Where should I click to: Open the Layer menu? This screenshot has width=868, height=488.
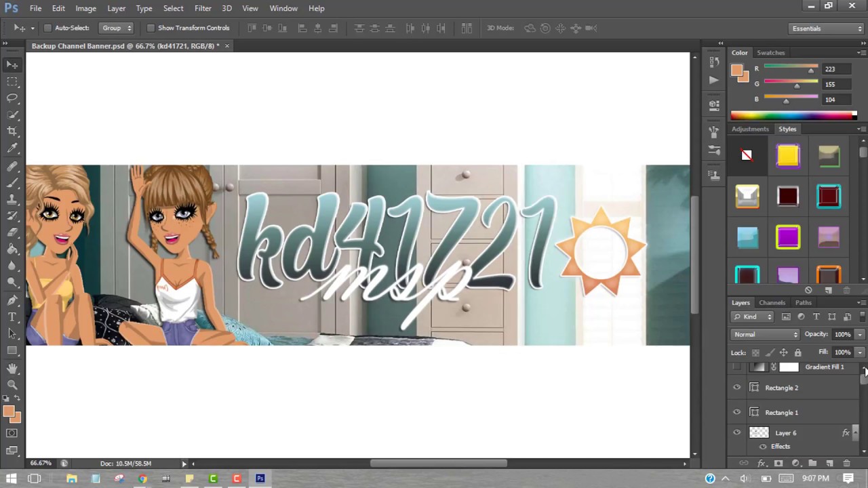point(116,8)
